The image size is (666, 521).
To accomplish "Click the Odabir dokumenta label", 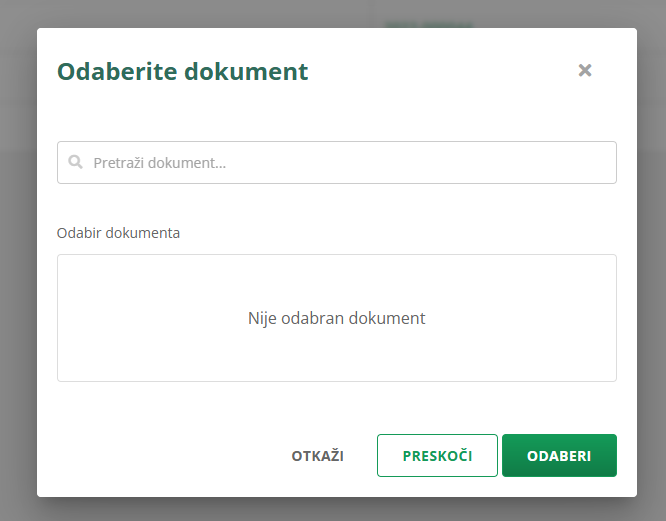I will [118, 233].
